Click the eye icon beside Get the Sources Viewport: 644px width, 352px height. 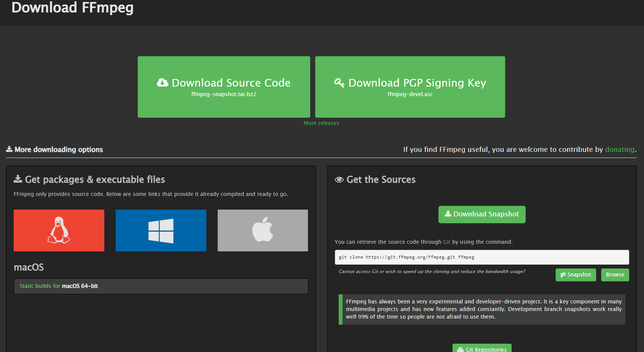point(339,180)
